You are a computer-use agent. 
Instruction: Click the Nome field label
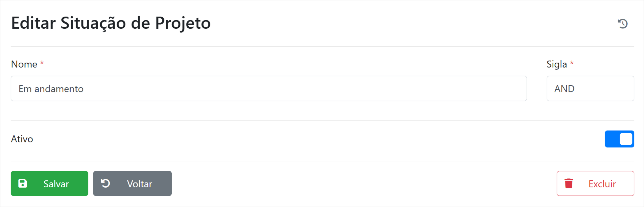[24, 64]
